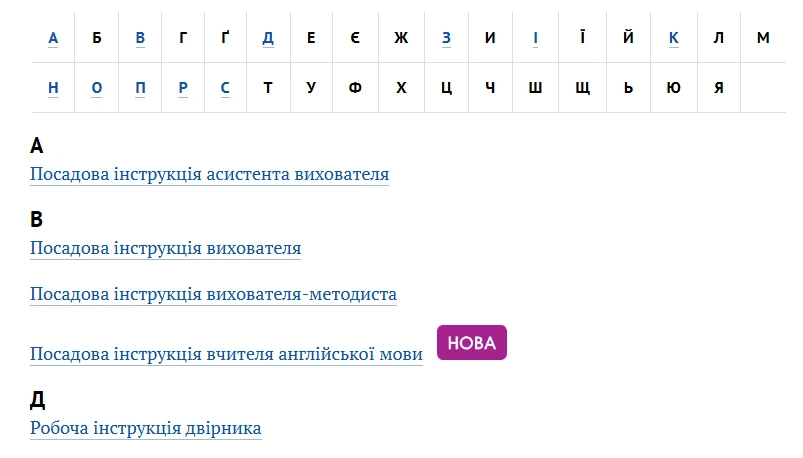Open Посадова інструкція асистента вихователя
Image resolution: width=803 pixels, height=458 pixels.
pyautogui.click(x=209, y=174)
